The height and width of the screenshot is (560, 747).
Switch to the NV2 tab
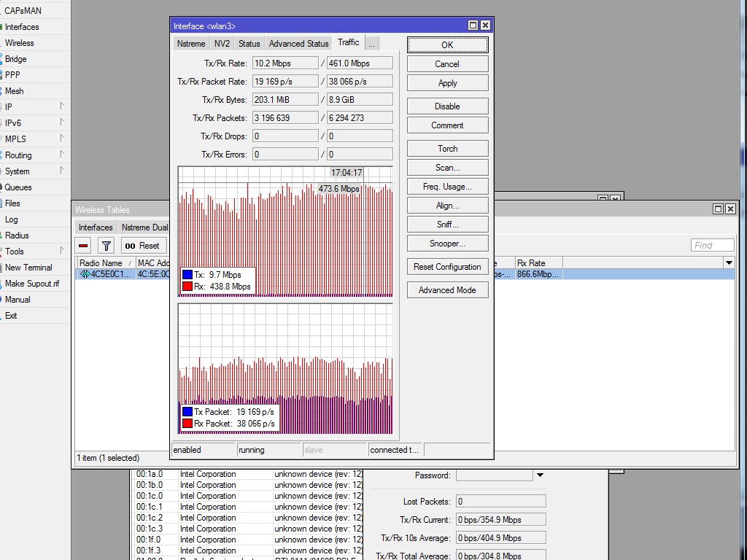tap(222, 44)
